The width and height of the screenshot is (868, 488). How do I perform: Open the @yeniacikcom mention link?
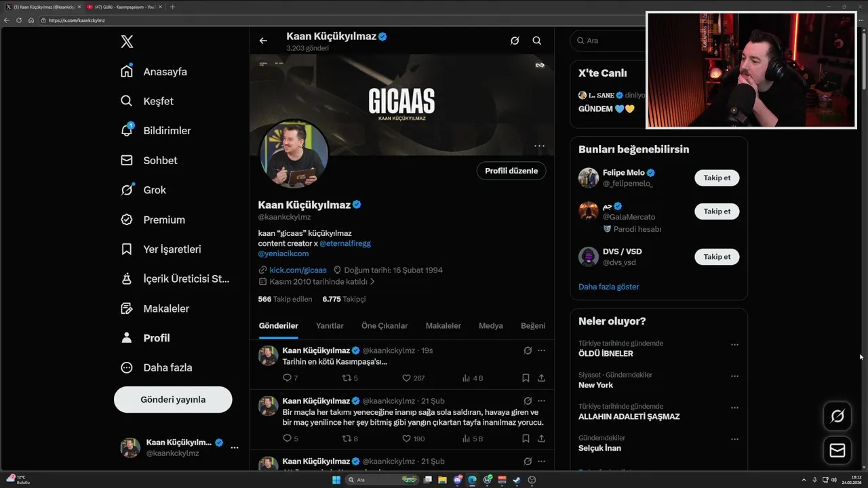[283, 253]
